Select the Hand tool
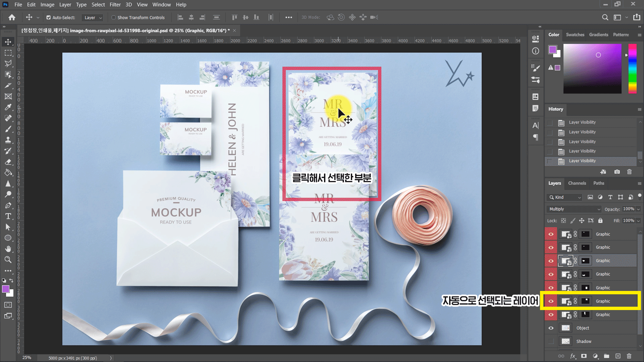Viewport: 644px width, 362px height. coord(8,249)
